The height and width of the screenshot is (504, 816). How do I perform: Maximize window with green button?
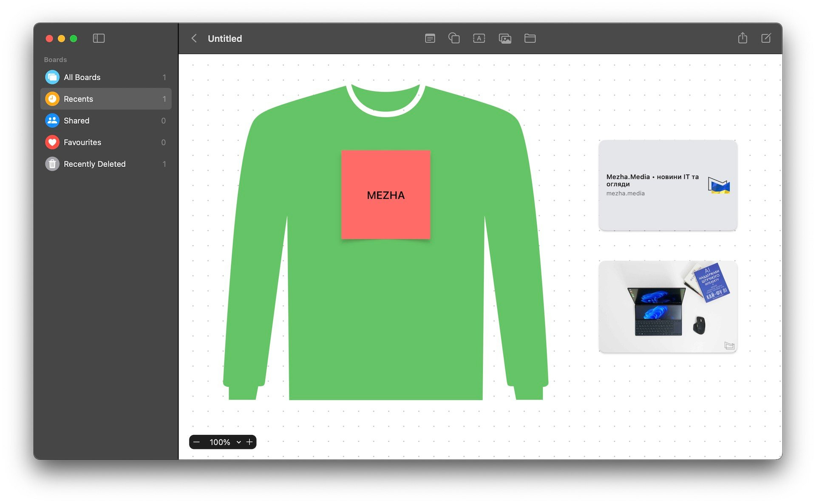(x=74, y=39)
